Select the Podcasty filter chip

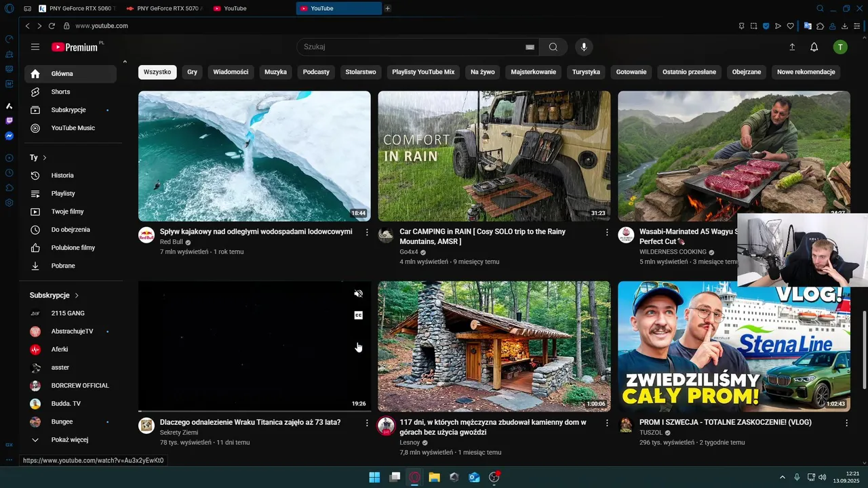pos(316,72)
